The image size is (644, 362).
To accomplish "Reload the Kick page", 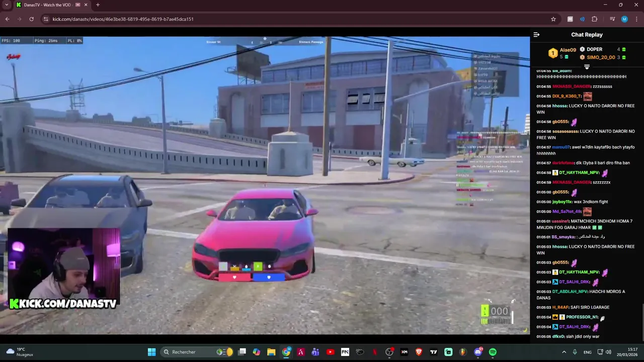I will tap(31, 19).
